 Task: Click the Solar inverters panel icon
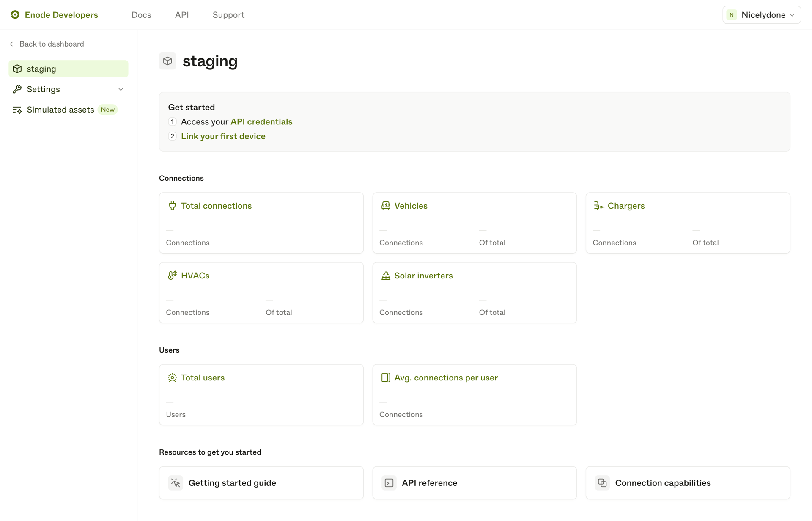coord(385,275)
